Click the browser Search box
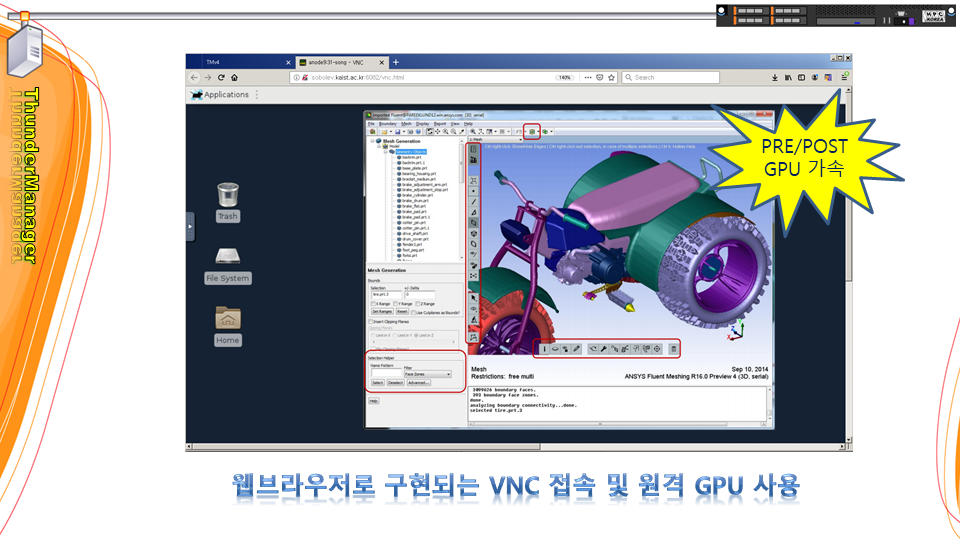The height and width of the screenshot is (540, 960). pos(670,78)
